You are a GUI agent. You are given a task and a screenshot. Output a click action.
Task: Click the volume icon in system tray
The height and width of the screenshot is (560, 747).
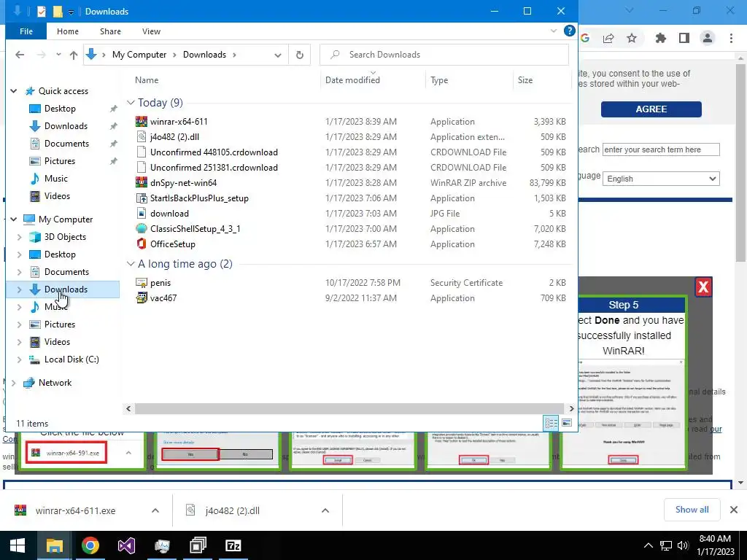click(683, 545)
